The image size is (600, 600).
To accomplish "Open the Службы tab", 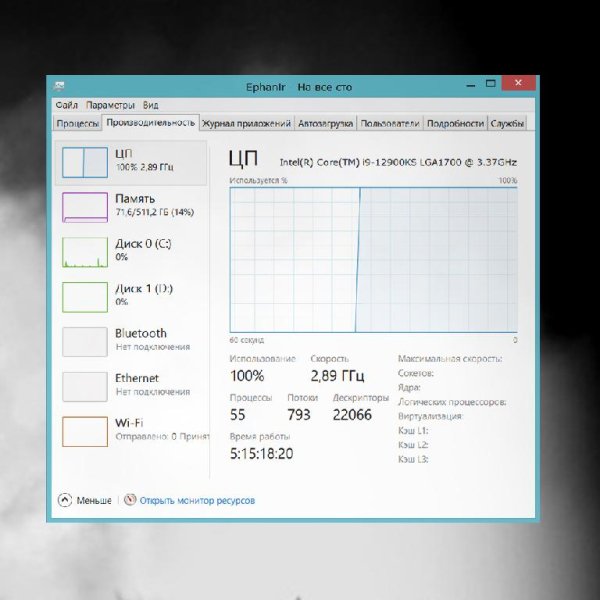I will (x=507, y=124).
